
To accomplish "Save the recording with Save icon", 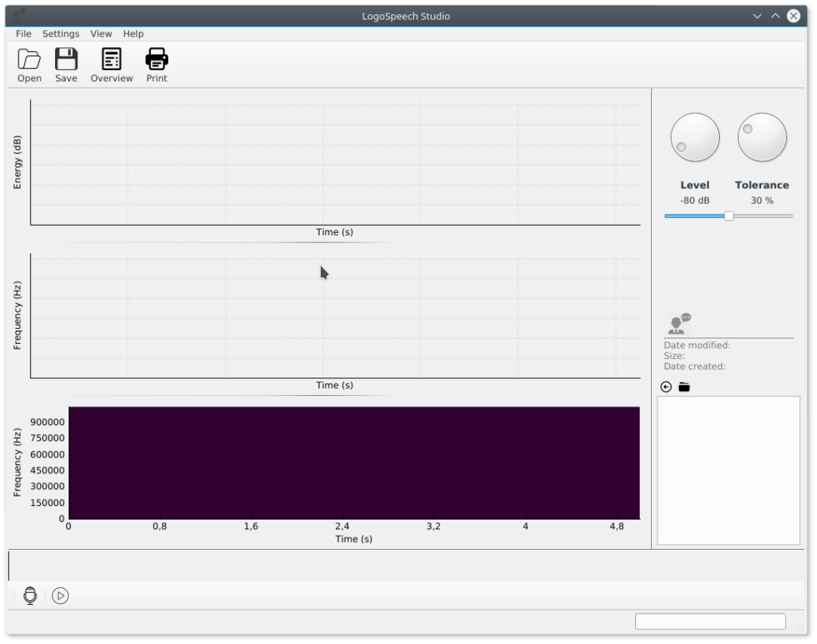I will pyautogui.click(x=66, y=65).
